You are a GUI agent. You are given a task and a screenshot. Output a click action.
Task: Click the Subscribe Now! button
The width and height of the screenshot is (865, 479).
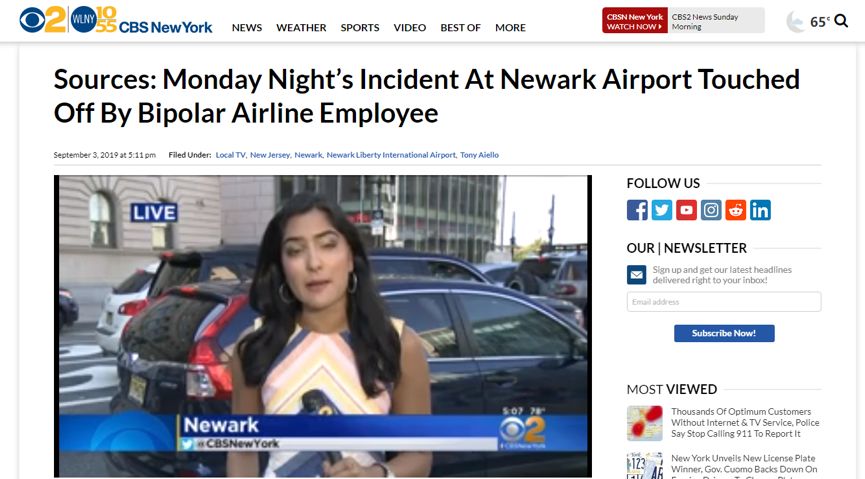724,333
